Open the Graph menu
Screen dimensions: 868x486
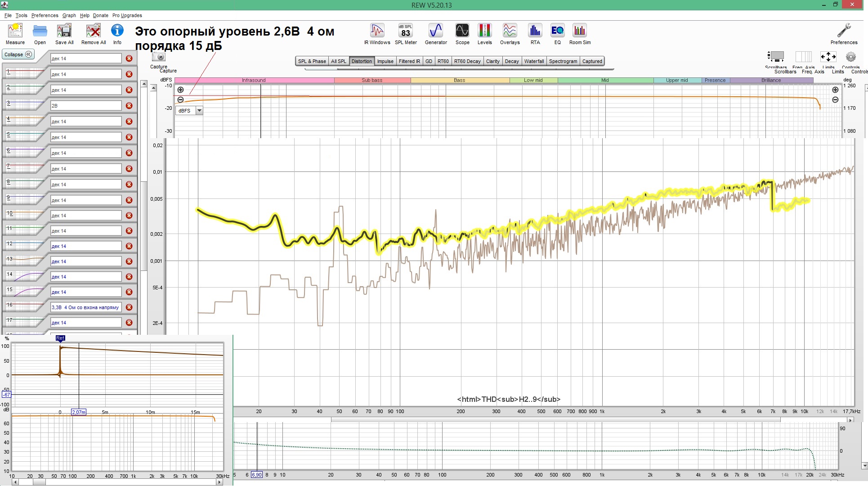(x=69, y=15)
